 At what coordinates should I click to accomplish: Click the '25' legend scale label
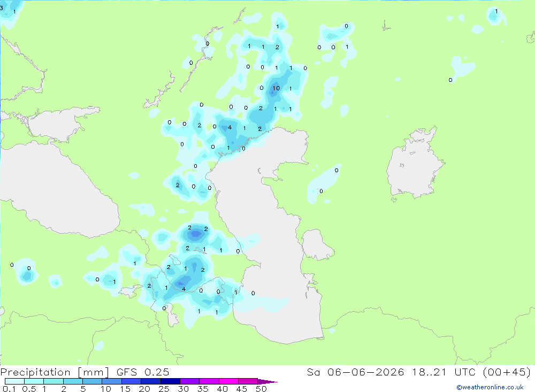tap(164, 389)
